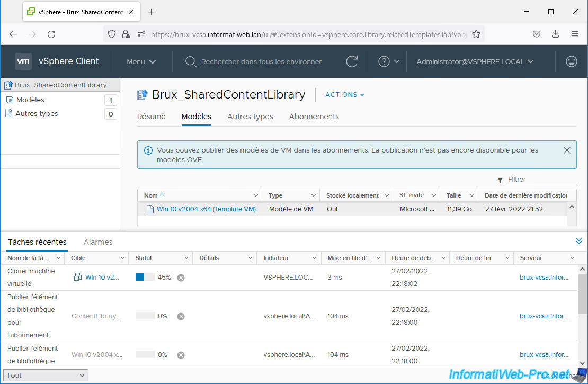Sort tasks by Initiateur column

276,258
